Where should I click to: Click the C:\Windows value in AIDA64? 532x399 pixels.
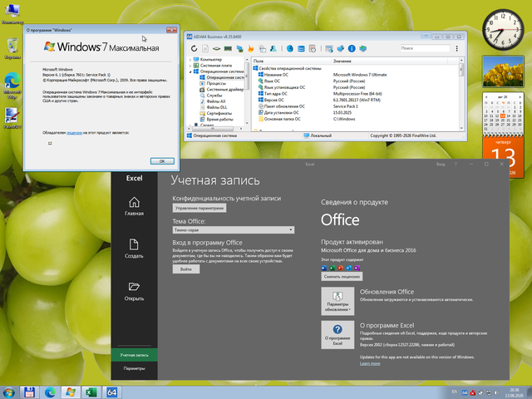(344, 119)
